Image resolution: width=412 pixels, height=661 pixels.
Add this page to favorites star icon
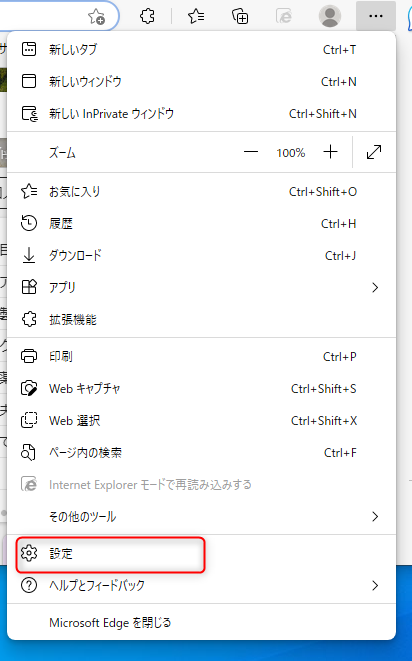click(x=96, y=17)
